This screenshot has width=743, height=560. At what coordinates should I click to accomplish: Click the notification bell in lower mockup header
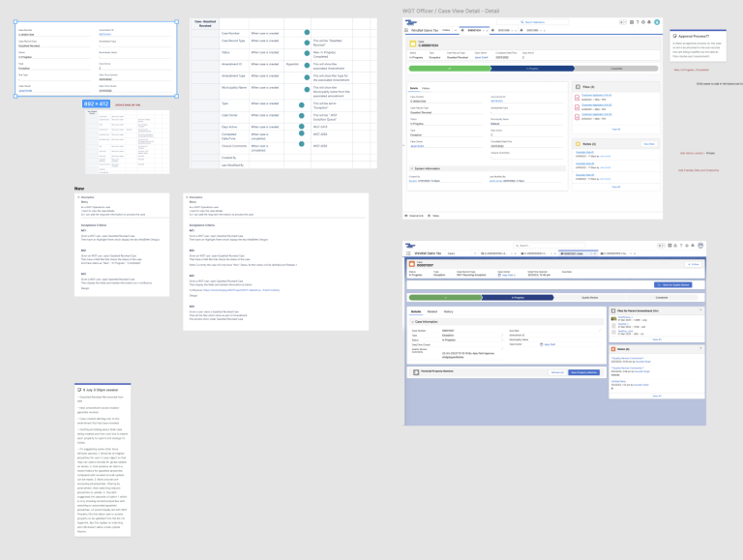click(693, 246)
